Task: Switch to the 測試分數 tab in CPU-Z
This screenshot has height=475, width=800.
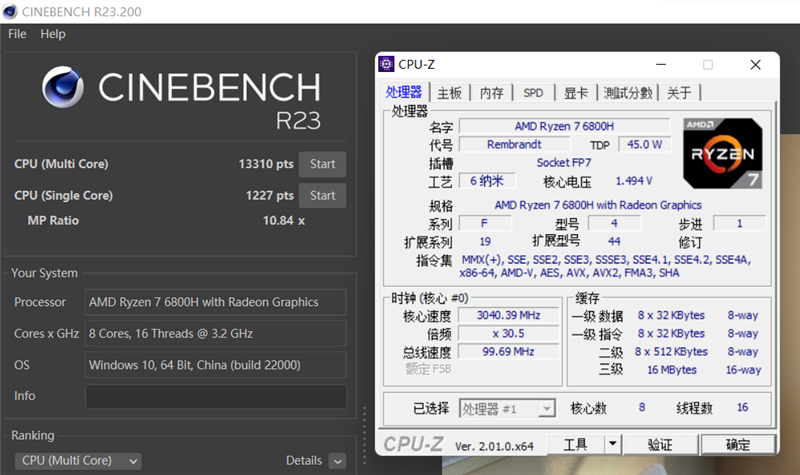Action: pos(628,93)
